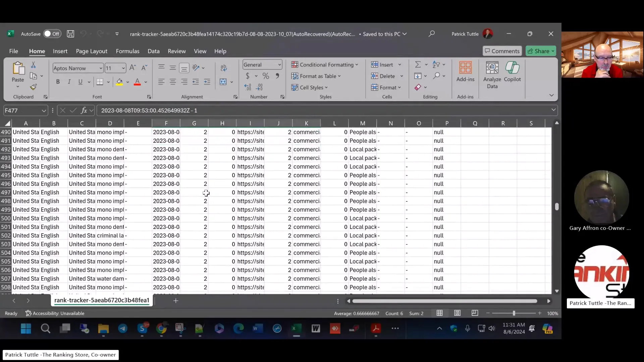Open Add-ins button
Image resolution: width=644 pixels, height=362 pixels.
tap(465, 72)
